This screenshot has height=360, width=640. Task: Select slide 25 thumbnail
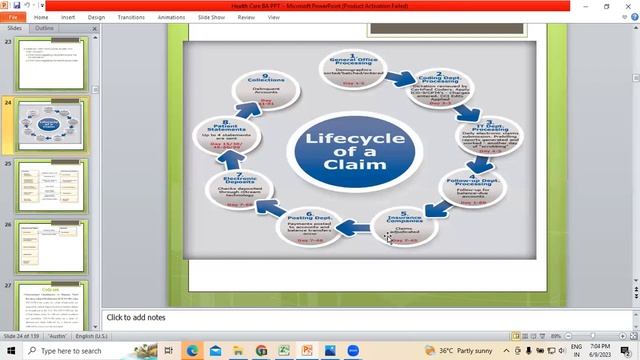(x=51, y=186)
